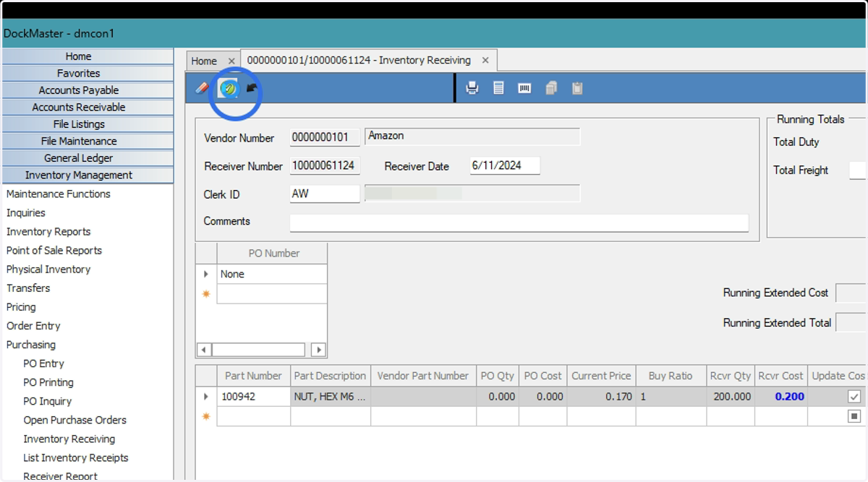Open Inventory Reports in sidebar
The image size is (868, 482).
48,232
